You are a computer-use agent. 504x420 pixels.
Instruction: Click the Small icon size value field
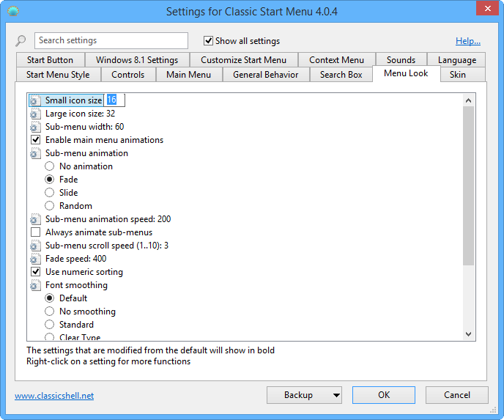[x=114, y=100]
